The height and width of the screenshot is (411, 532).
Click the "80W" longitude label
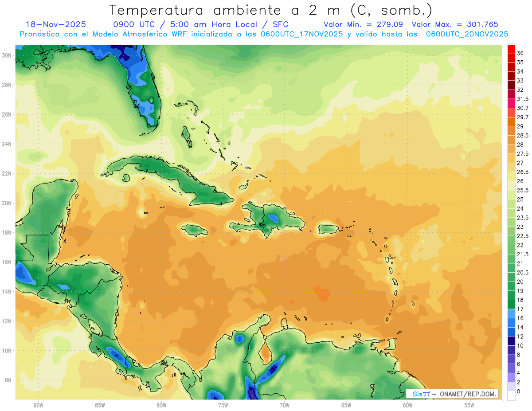[161, 405]
